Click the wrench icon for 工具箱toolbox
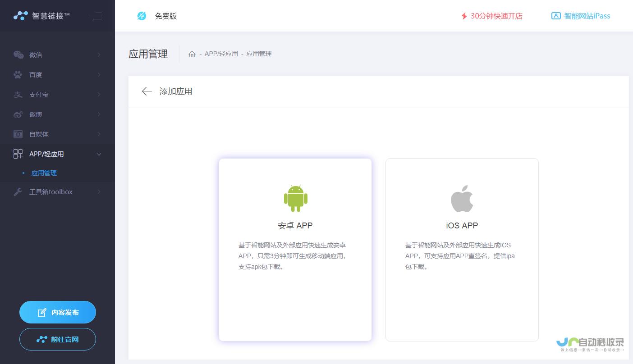633x364 pixels. pos(18,192)
